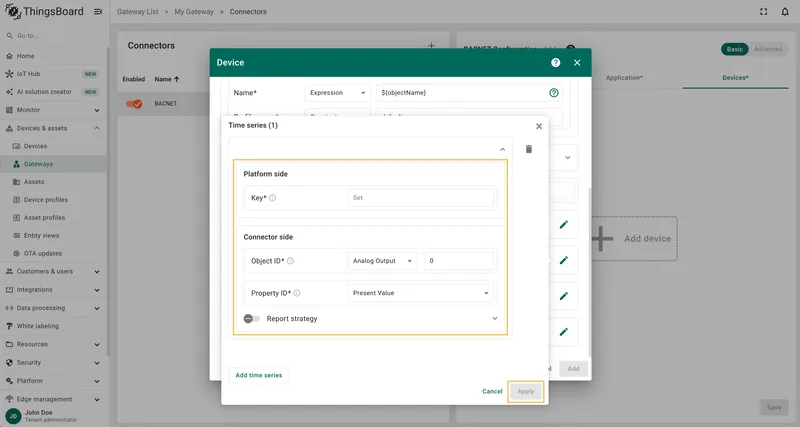Expand the Report strategy section chevron

pos(494,318)
